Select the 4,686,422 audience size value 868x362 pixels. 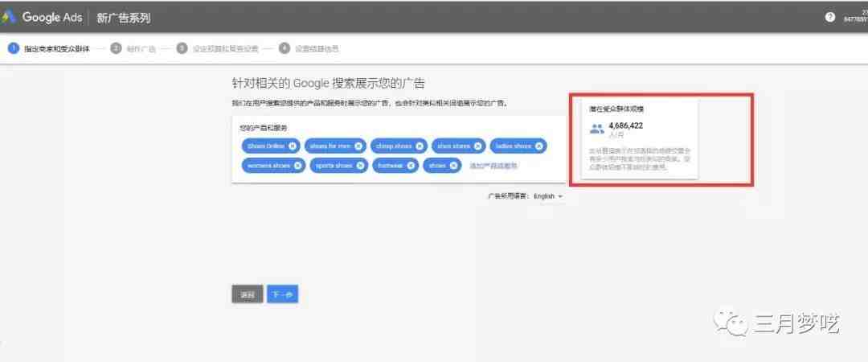tap(625, 125)
